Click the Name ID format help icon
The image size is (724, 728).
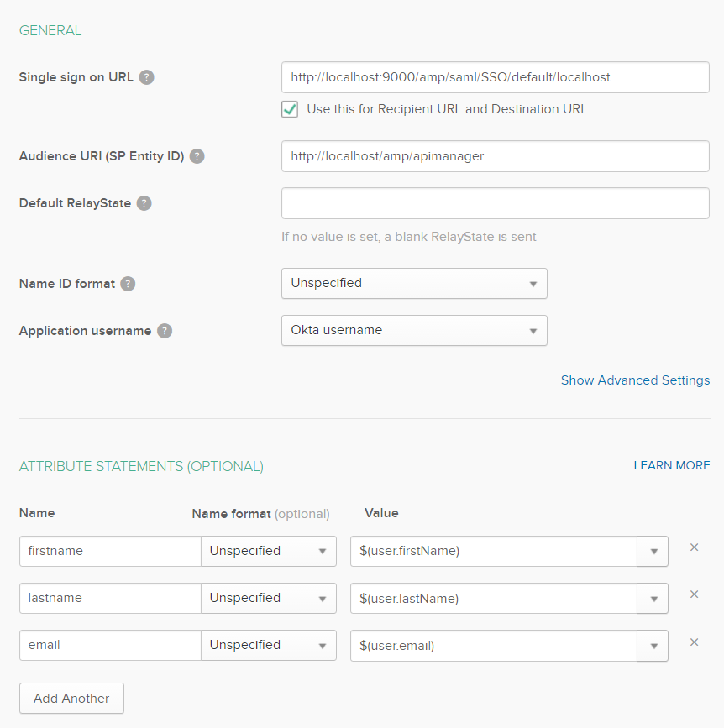tap(127, 283)
